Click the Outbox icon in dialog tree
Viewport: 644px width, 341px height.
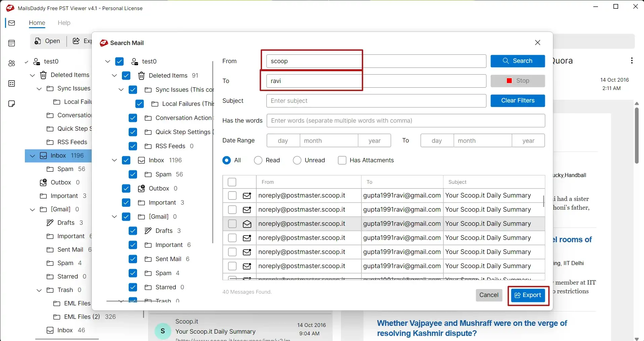(141, 188)
